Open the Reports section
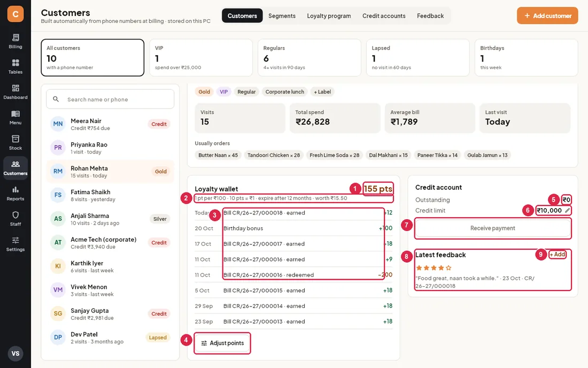The height and width of the screenshot is (368, 588). coord(16,194)
